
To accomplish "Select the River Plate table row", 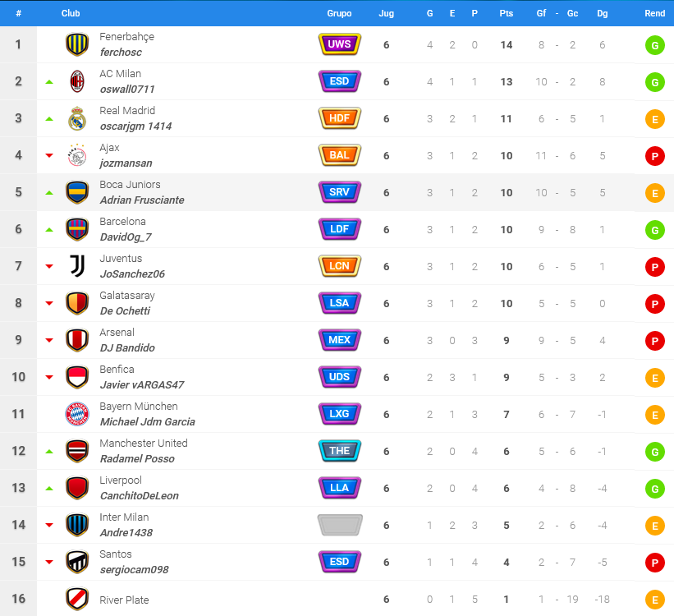I will pyautogui.click(x=337, y=599).
